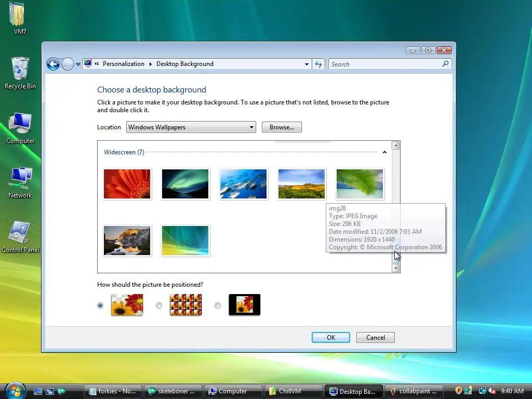Screen dimensions: 532x399
Task: Click the fit to screen preview image
Action: [127, 304]
